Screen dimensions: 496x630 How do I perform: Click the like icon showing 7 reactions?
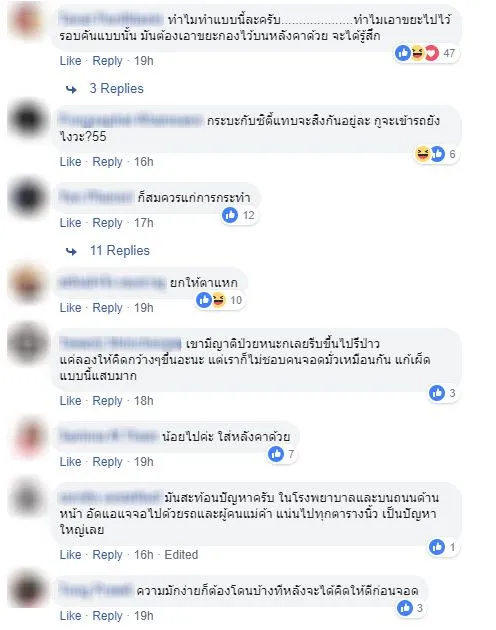[276, 454]
